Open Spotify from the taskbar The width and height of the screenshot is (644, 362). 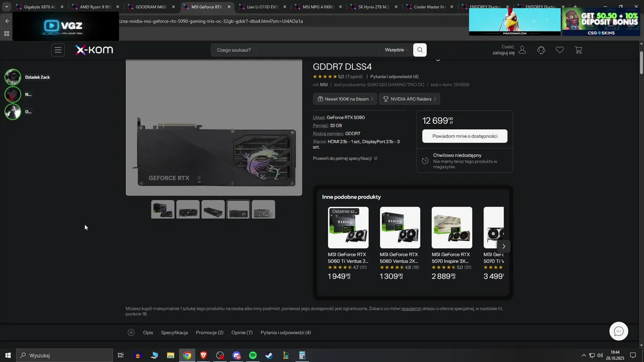(253, 355)
